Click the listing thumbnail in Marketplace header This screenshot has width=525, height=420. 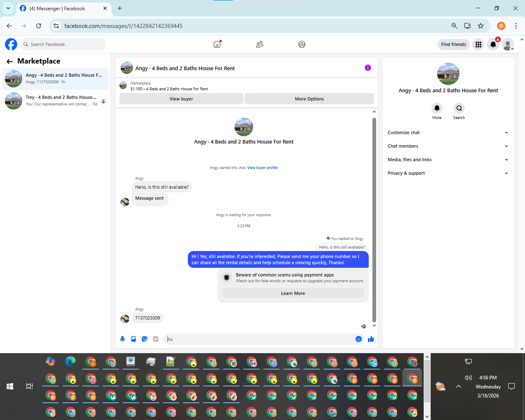pos(123,85)
